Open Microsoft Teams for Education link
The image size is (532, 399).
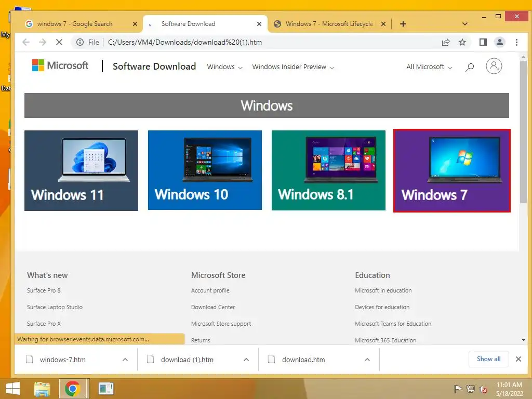393,324
